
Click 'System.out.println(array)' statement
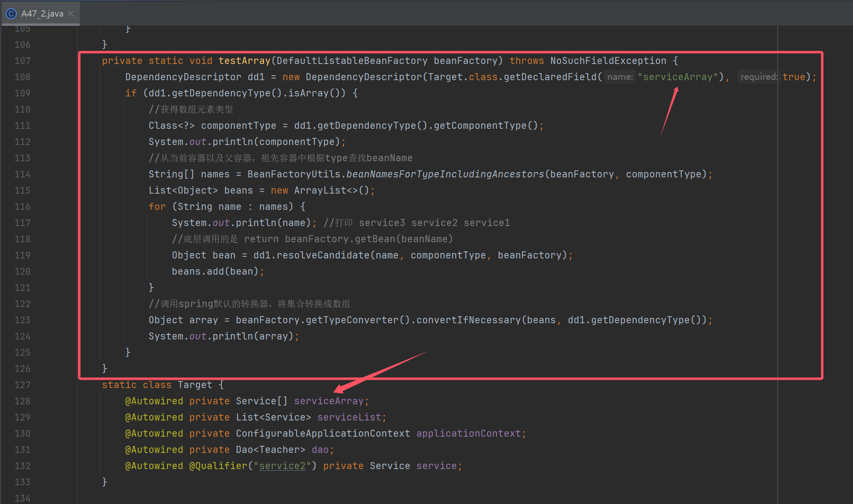224,336
